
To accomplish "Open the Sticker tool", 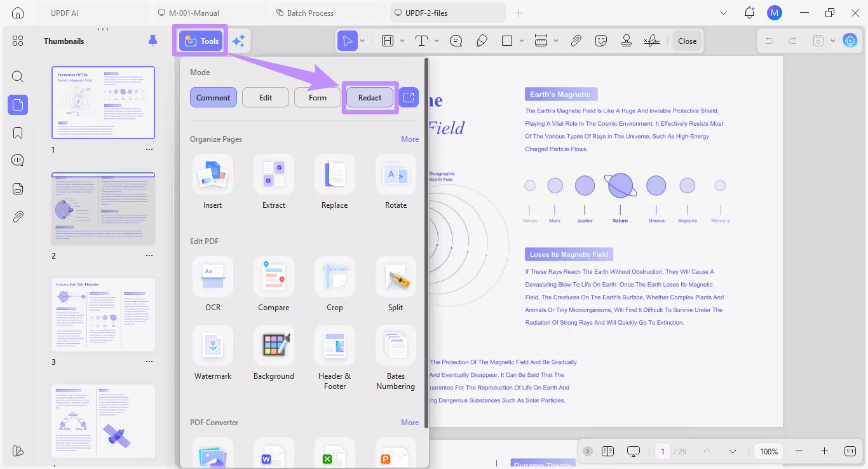I will click(600, 40).
